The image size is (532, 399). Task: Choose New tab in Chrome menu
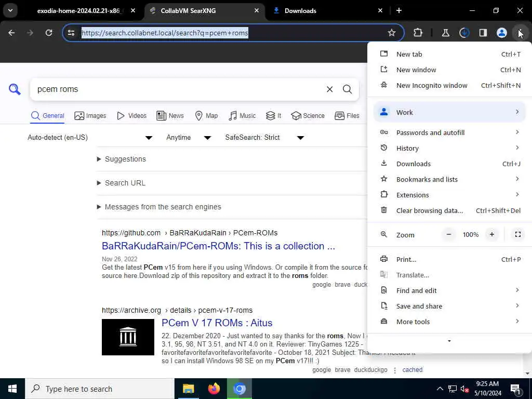pos(449,54)
